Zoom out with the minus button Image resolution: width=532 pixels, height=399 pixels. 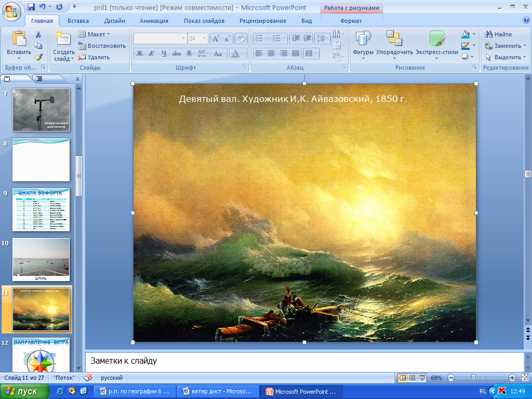point(451,378)
